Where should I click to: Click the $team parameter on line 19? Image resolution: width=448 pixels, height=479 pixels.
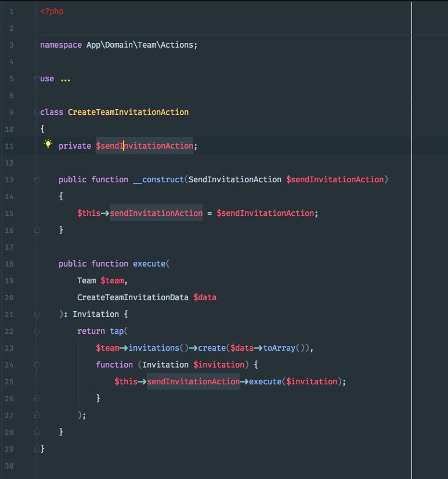[113, 280]
